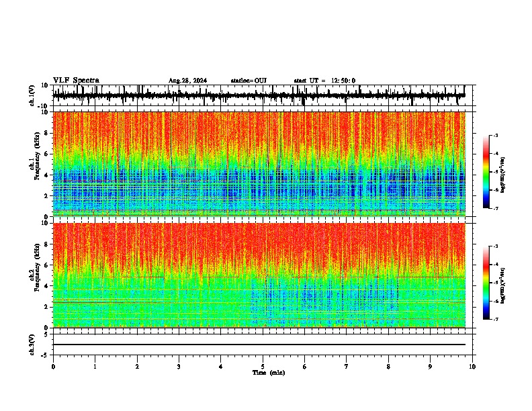Click the "Time (min)" axis title
This screenshot has height=411, width=532.
(269, 373)
